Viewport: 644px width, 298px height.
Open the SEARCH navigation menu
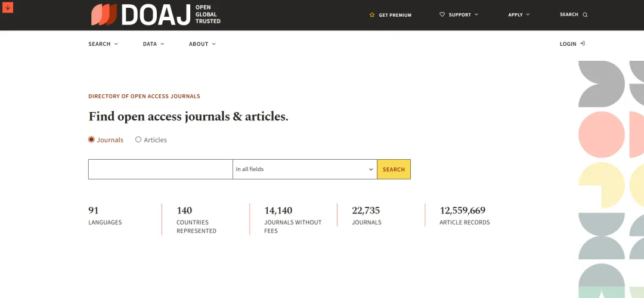(x=103, y=44)
